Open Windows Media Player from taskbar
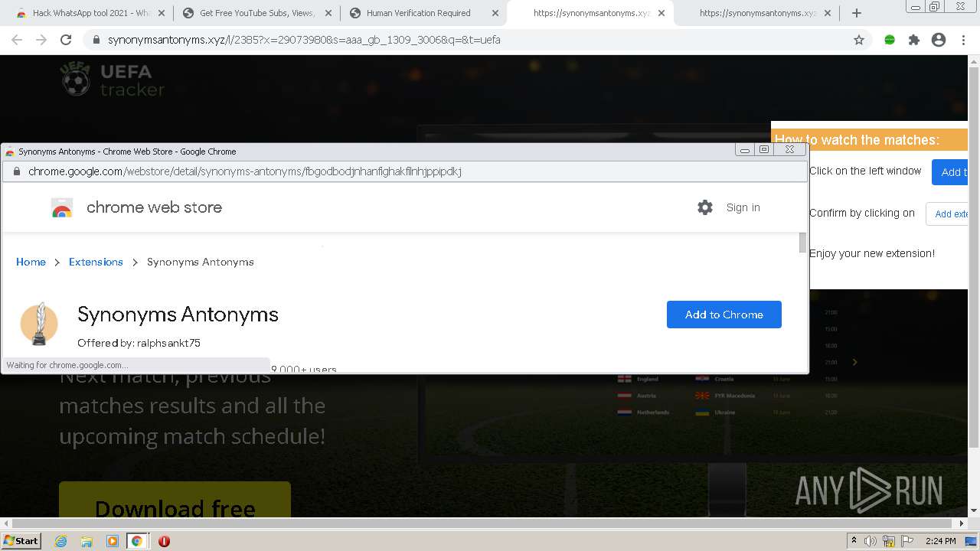Viewport: 980px width, 551px height. click(112, 541)
